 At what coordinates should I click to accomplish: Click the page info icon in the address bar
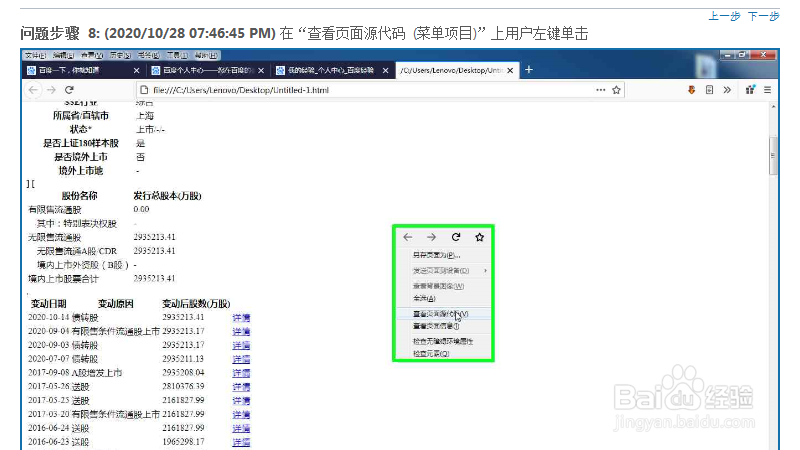(144, 90)
